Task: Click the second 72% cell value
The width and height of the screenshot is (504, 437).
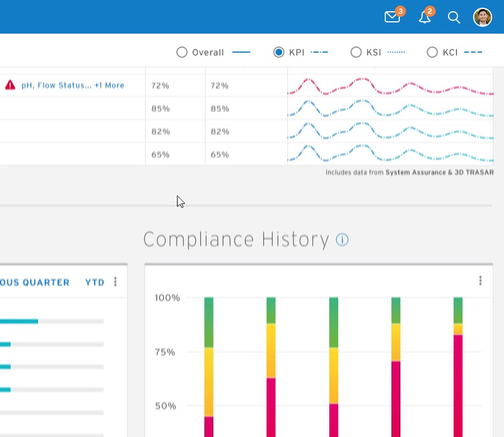Action: pos(220,86)
